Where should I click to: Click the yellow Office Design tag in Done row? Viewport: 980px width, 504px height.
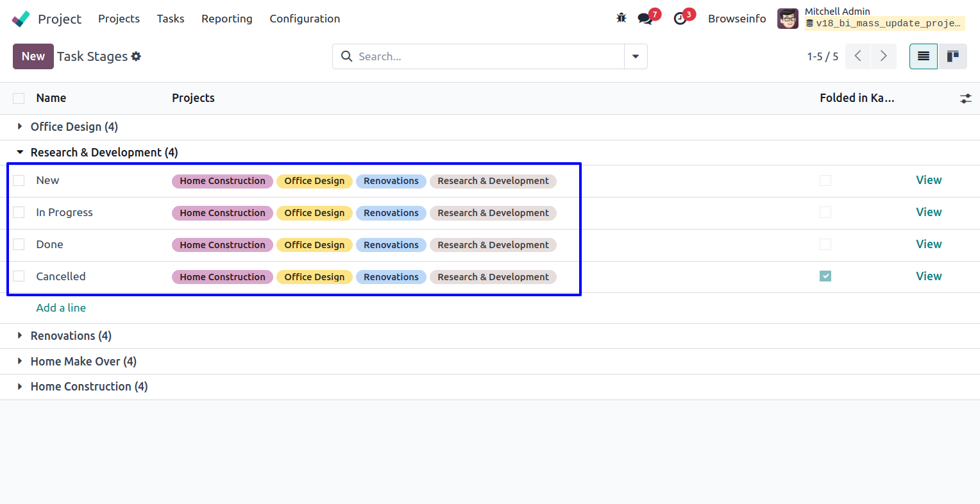pos(314,245)
